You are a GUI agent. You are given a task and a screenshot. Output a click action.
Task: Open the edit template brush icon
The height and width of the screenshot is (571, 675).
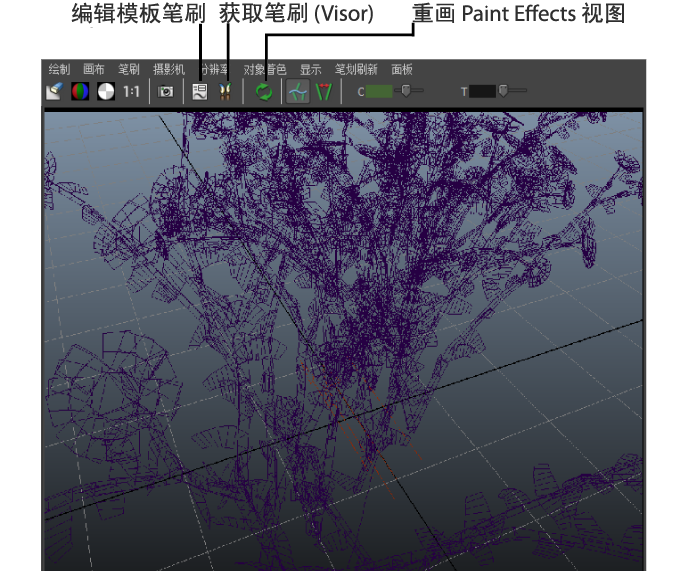(200, 91)
